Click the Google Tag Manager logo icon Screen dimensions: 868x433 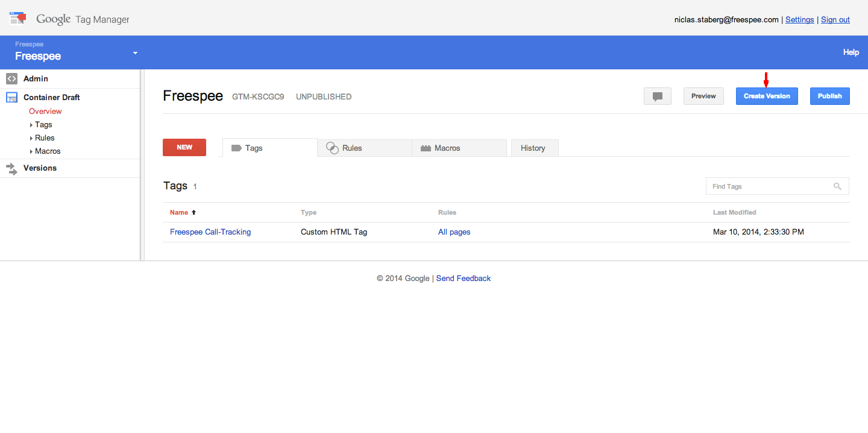click(x=18, y=18)
